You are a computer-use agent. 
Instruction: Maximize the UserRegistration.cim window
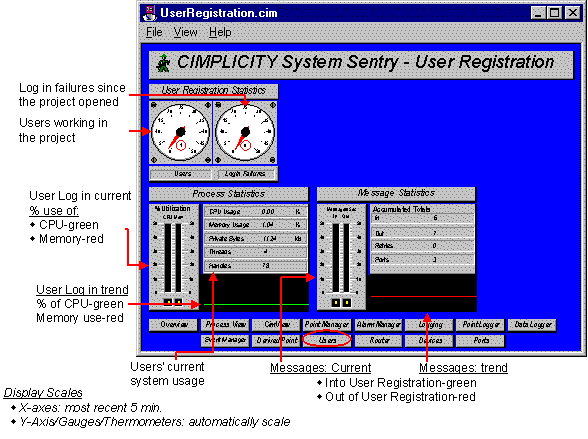click(555, 13)
